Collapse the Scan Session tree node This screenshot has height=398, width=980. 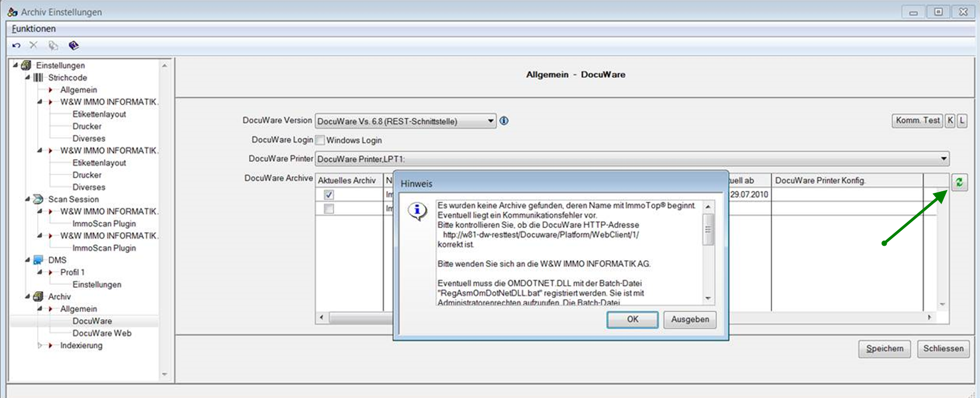pos(27,199)
